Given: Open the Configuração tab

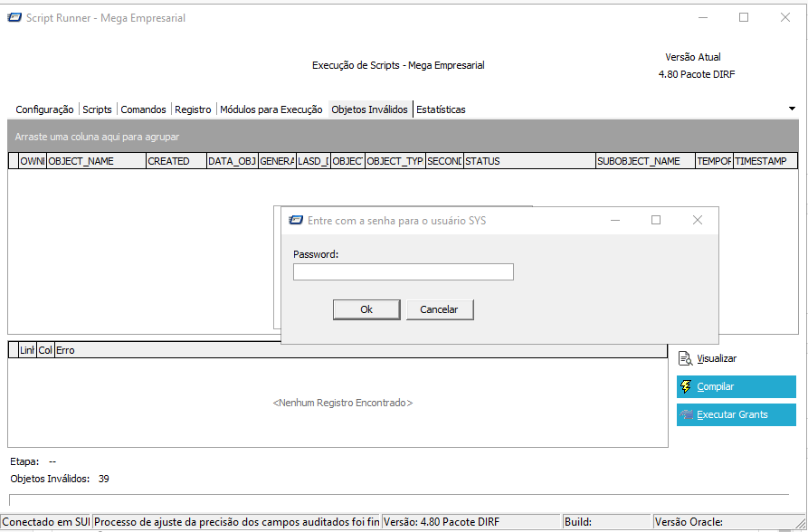Looking at the screenshot, I should click(x=44, y=109).
